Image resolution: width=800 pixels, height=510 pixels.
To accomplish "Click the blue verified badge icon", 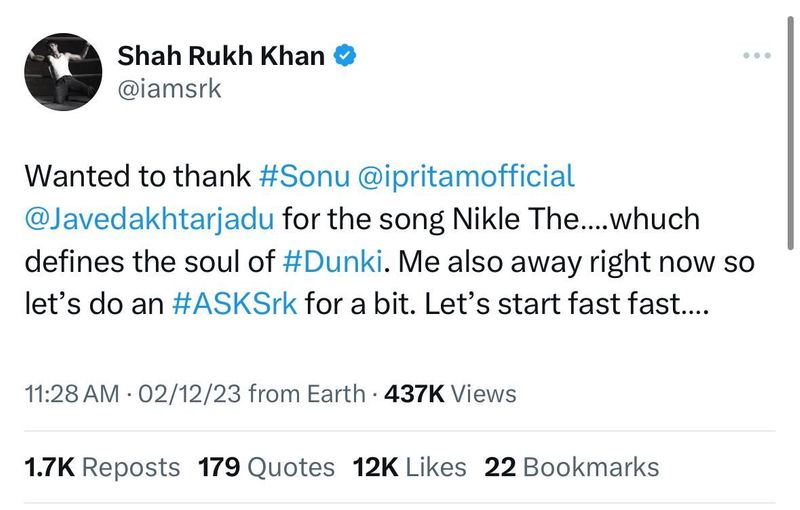I will (x=345, y=56).
